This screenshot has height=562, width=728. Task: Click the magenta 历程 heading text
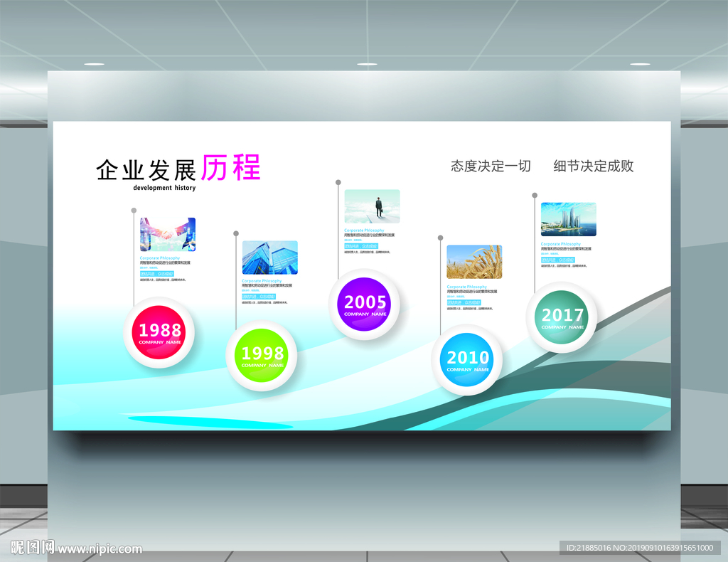pyautogui.click(x=231, y=168)
